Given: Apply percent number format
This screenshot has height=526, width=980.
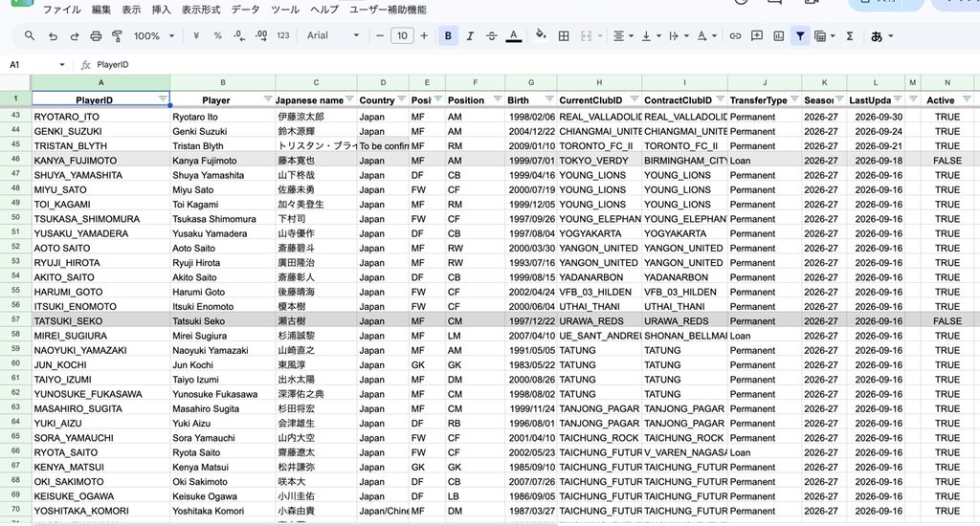Looking at the screenshot, I should 217,36.
